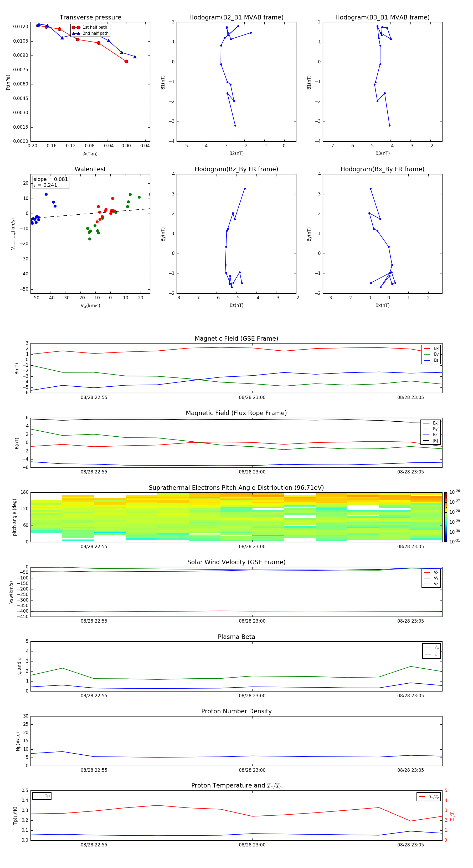The image size is (473, 868).
Task: Click the |B| legend entry in the Flux Rope panel
Action: pyautogui.click(x=431, y=441)
